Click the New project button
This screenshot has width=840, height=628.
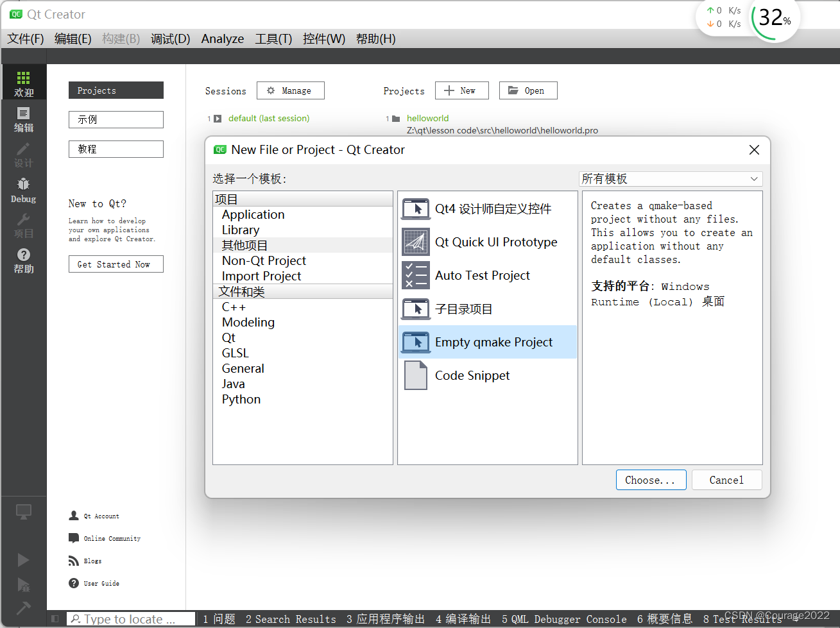click(x=462, y=90)
